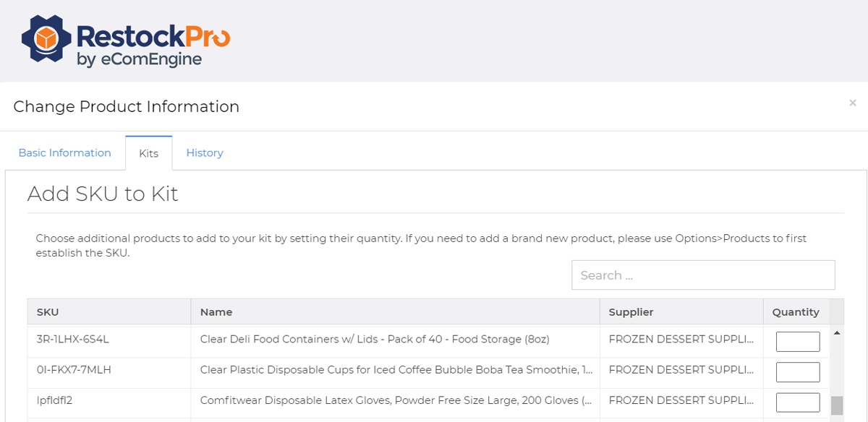This screenshot has height=422, width=868.
Task: Close the Change Product Information dialog
Action: (853, 103)
